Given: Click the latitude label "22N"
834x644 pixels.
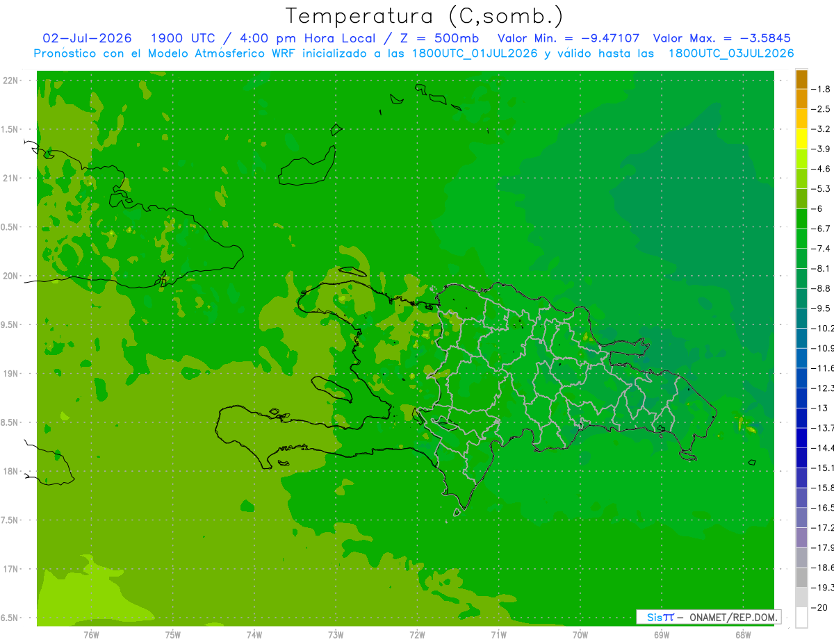Looking at the screenshot, I should point(10,81).
